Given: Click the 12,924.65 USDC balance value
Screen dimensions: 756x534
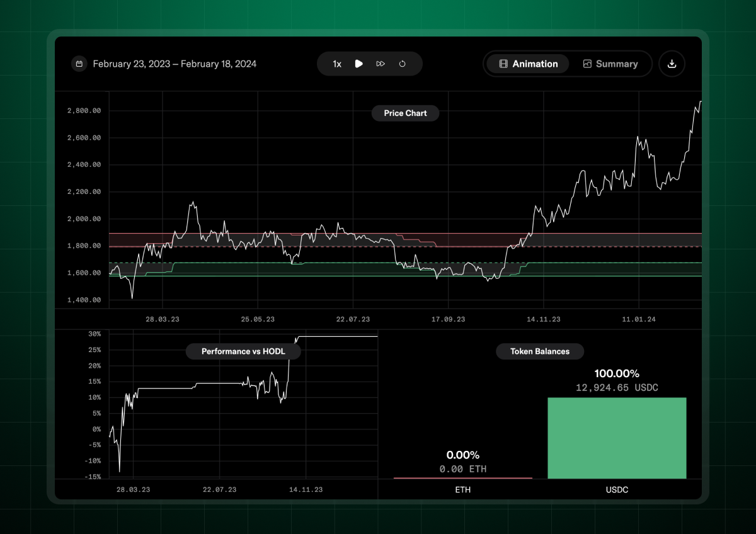Looking at the screenshot, I should click(x=617, y=388).
